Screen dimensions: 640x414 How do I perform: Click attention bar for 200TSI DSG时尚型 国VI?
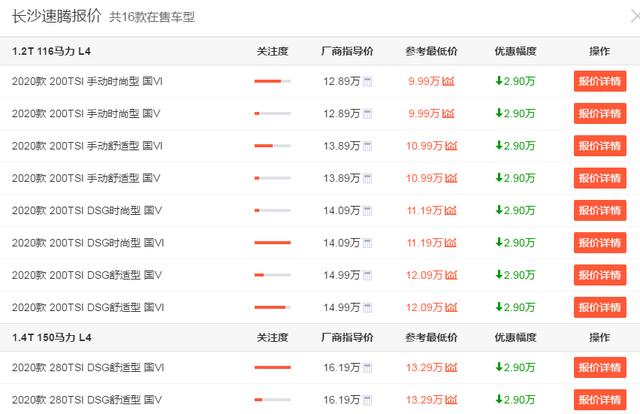273,243
